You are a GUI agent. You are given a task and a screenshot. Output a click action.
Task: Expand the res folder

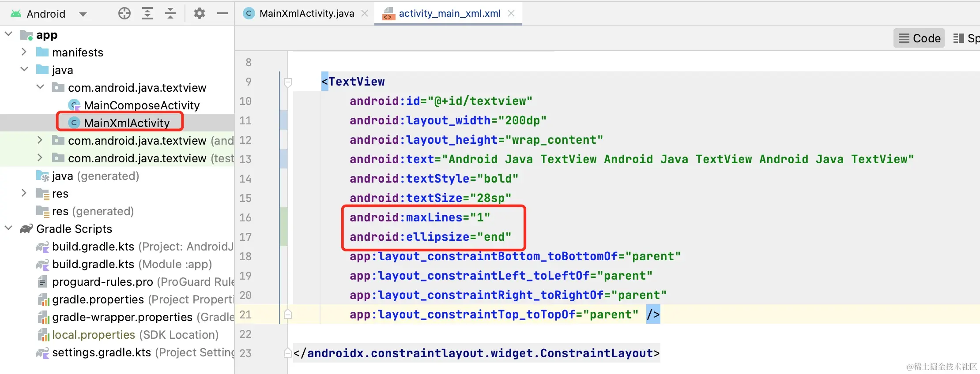[x=24, y=193]
